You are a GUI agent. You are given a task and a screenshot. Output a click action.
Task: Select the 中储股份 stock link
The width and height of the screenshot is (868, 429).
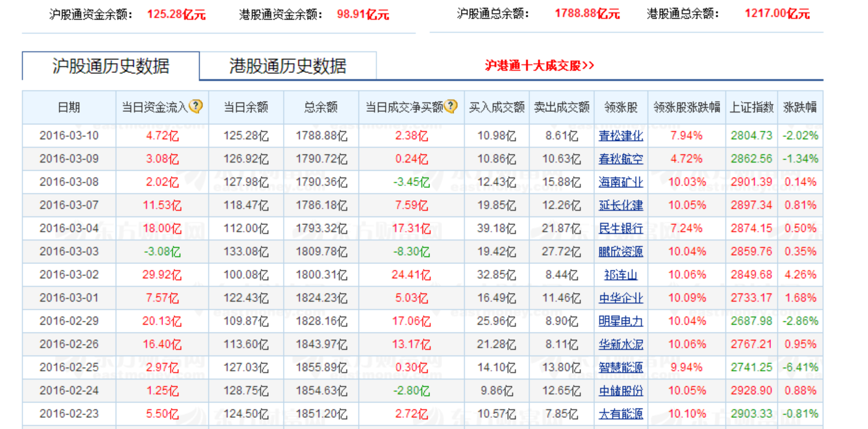[x=620, y=390]
